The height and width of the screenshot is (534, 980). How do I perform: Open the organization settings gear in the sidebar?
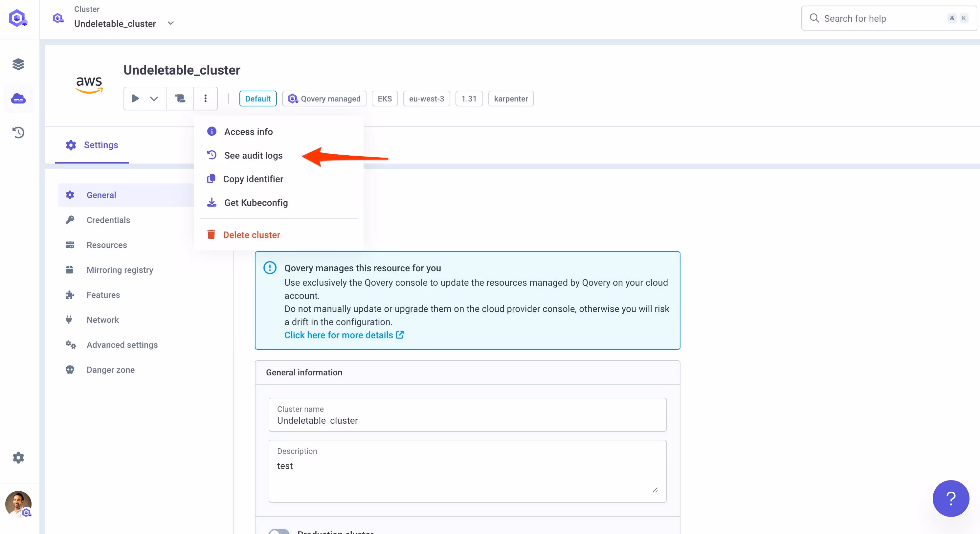pos(18,457)
